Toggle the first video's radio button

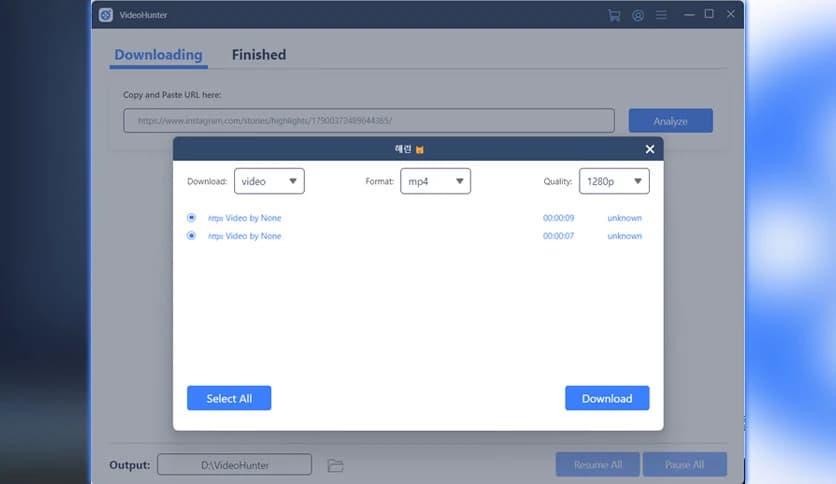(192, 217)
